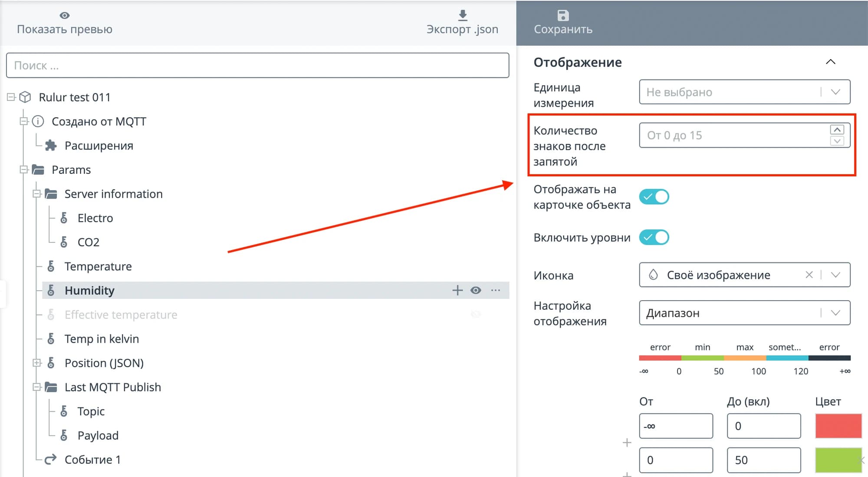Disable Отображать на карточке объекта switch
Image resolution: width=868 pixels, height=477 pixels.
pyautogui.click(x=654, y=197)
